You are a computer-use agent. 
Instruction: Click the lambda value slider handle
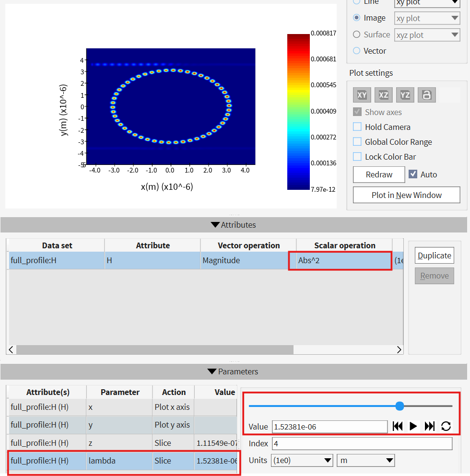[399, 406]
